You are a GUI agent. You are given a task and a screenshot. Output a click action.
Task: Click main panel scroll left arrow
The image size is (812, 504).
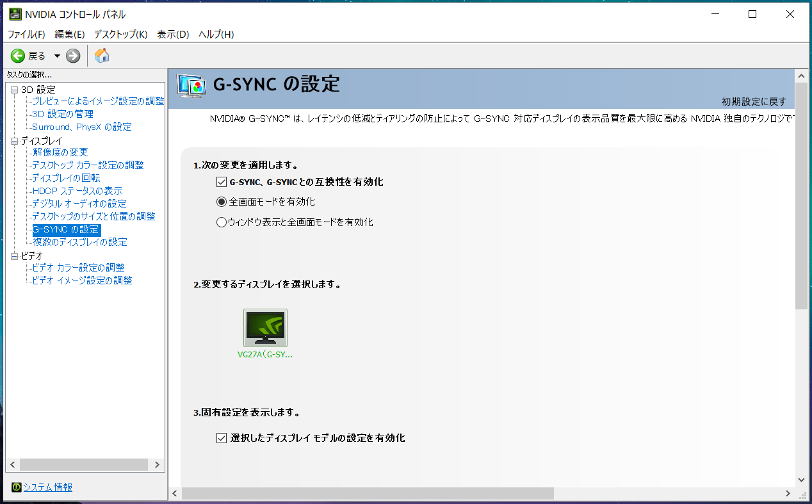[x=175, y=493]
